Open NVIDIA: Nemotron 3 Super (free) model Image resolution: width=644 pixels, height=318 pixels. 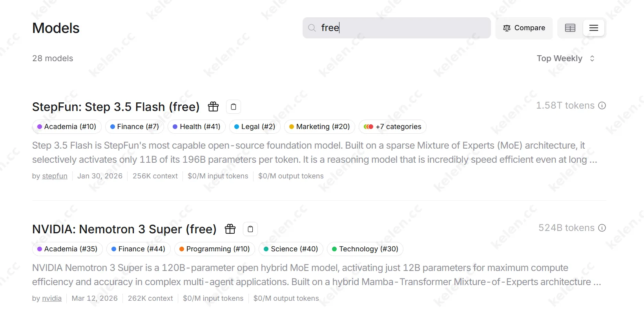[x=124, y=229]
